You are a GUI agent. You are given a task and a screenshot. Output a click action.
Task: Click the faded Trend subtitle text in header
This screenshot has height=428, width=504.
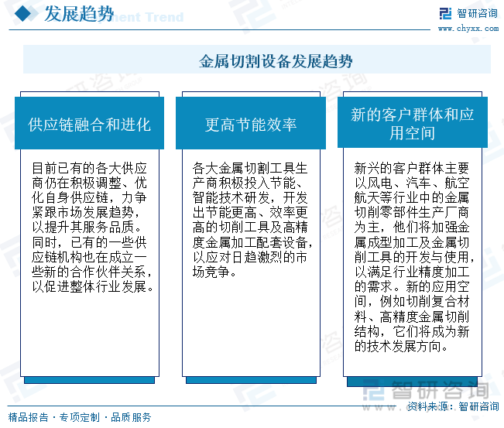click(164, 17)
